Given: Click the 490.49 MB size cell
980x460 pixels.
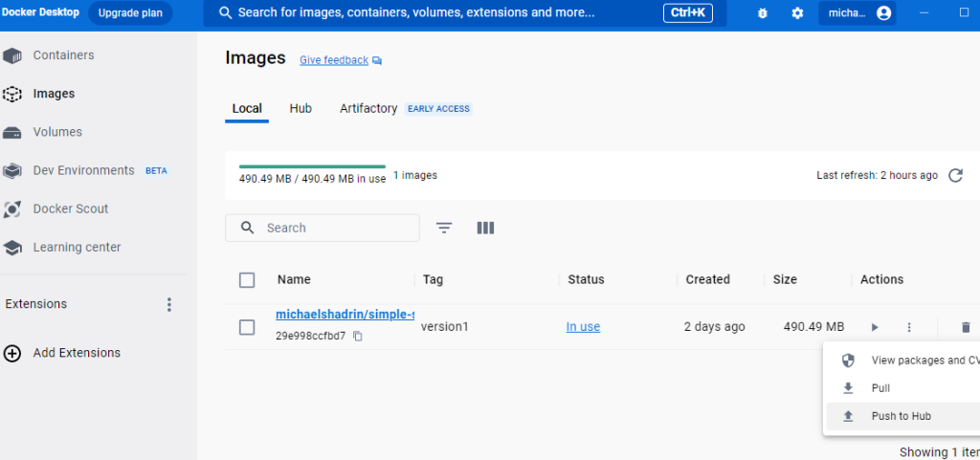Looking at the screenshot, I should [813, 327].
